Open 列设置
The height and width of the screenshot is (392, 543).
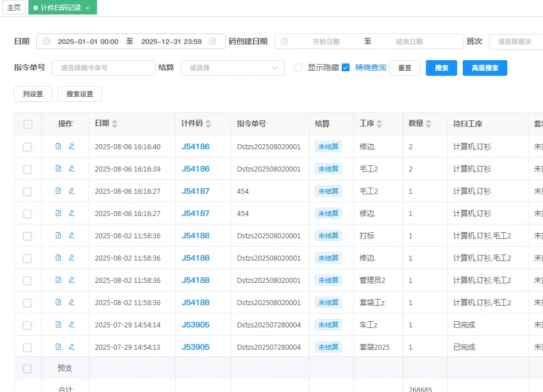coord(33,94)
